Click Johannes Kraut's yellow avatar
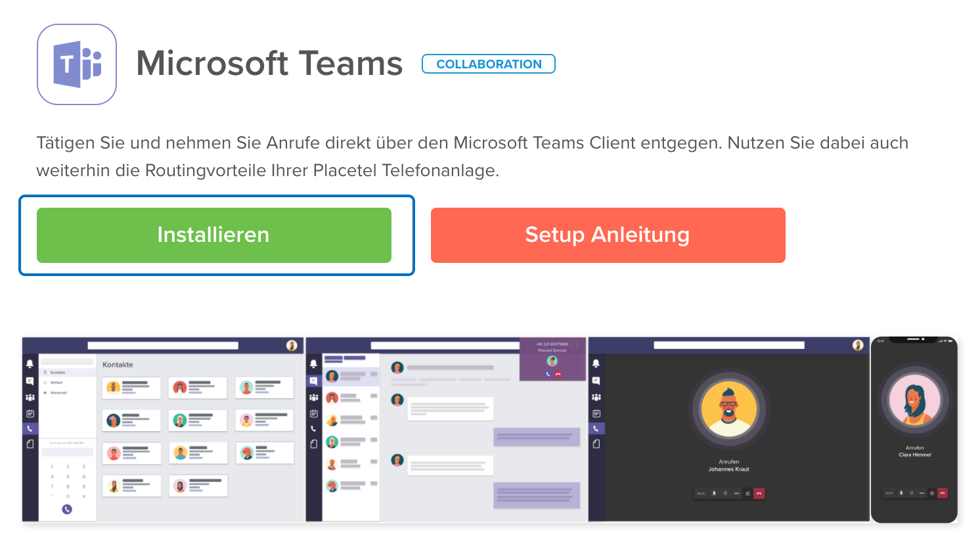This screenshot has height=560, width=980. point(728,409)
